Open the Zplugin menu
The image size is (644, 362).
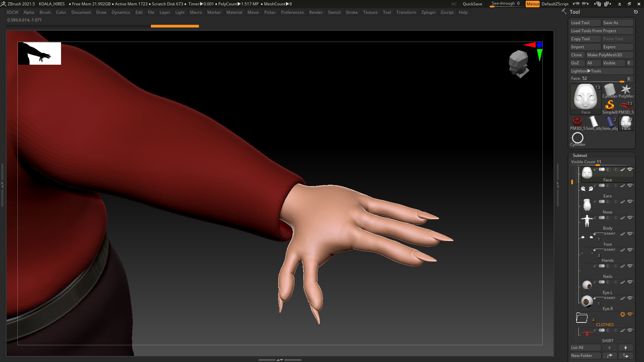pyautogui.click(x=428, y=12)
